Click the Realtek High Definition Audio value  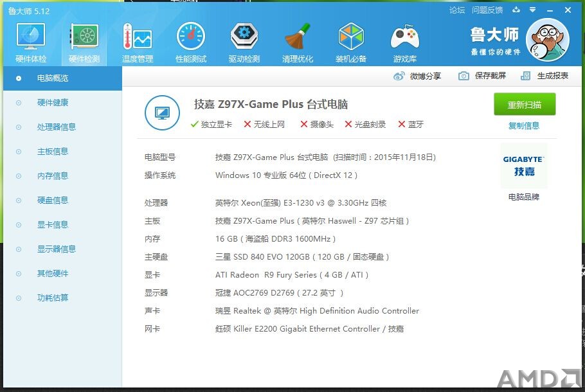pos(317,310)
